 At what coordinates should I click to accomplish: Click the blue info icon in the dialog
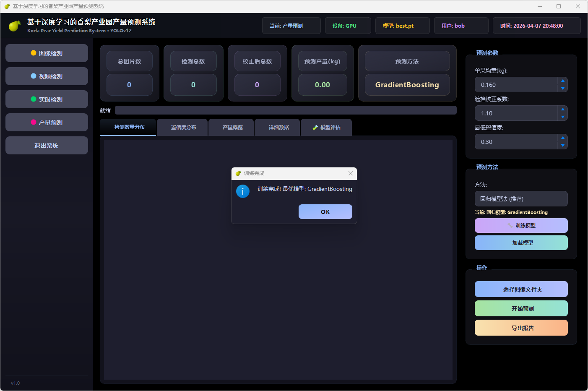tap(243, 191)
